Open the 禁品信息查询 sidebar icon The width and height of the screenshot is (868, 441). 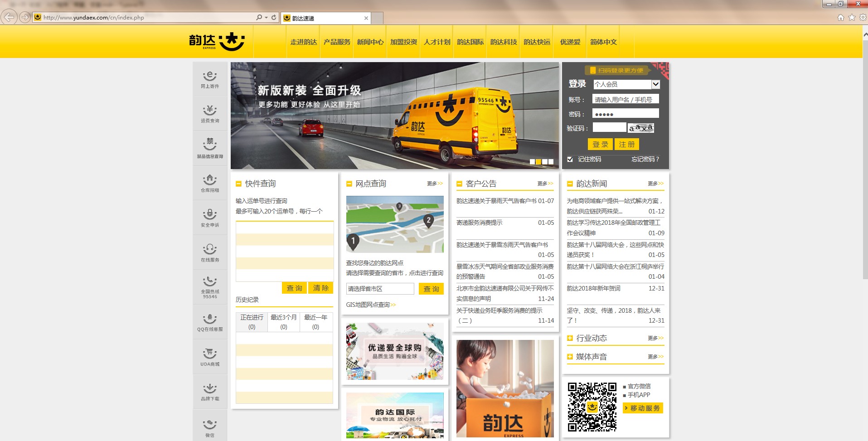coord(210,148)
